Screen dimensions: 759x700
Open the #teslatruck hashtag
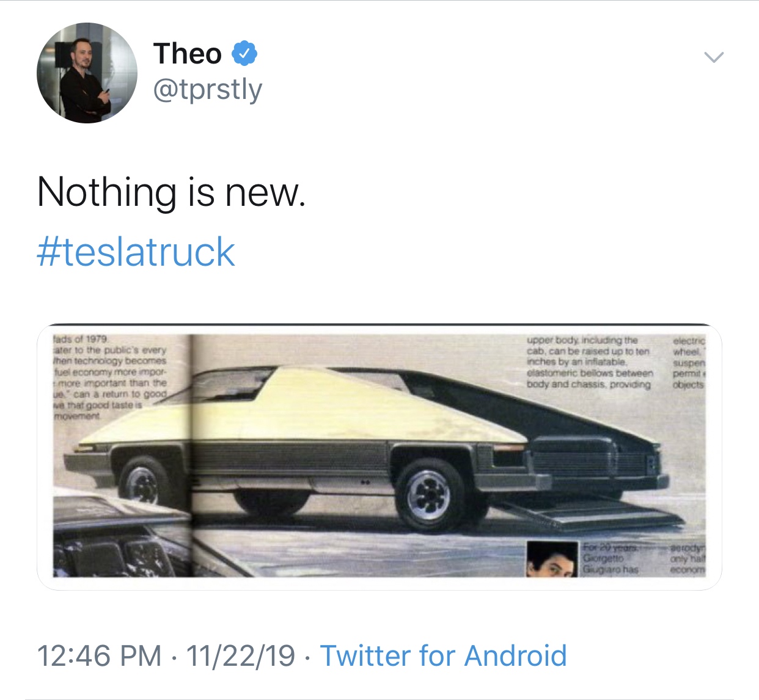[136, 252]
